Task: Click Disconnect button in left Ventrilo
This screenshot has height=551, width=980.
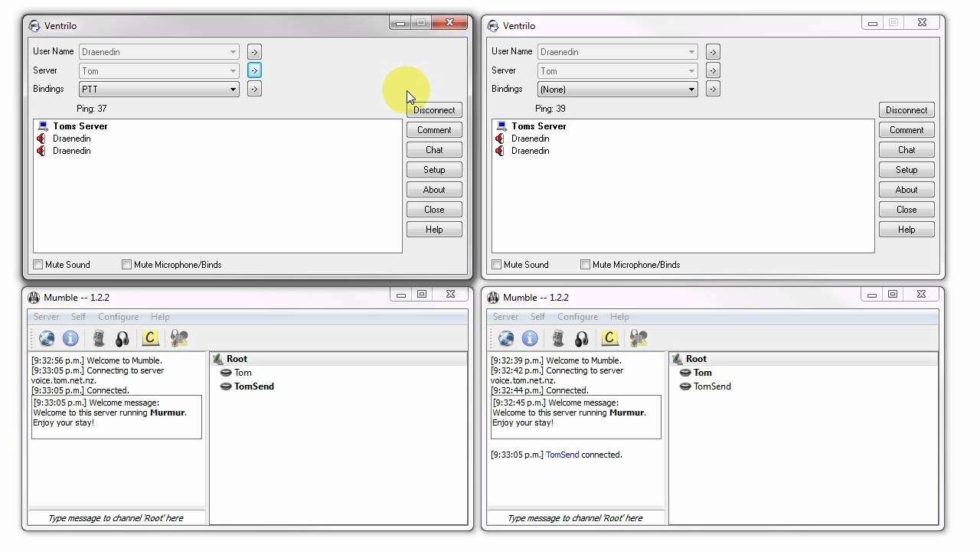Action: click(x=434, y=110)
